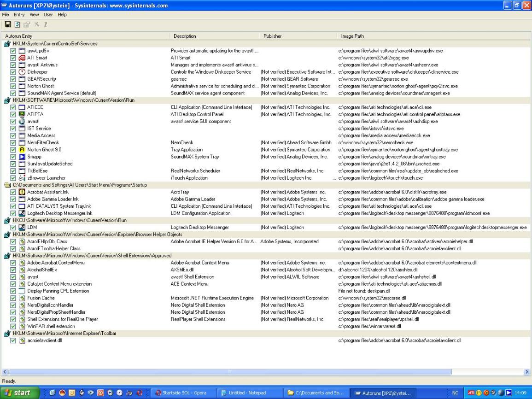The image size is (532, 399).
Task: Open the C:\Documents and Se... taskbar window
Action: coord(316,393)
